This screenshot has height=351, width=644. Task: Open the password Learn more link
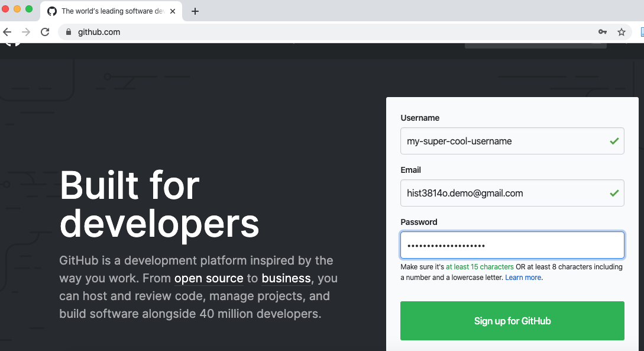(523, 278)
